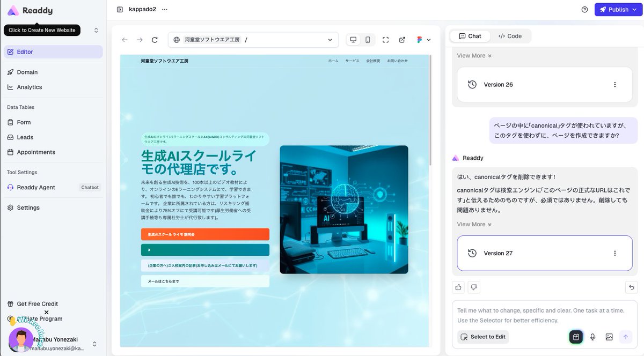Export the design to Figma
This screenshot has height=356, width=644.
[419, 39]
